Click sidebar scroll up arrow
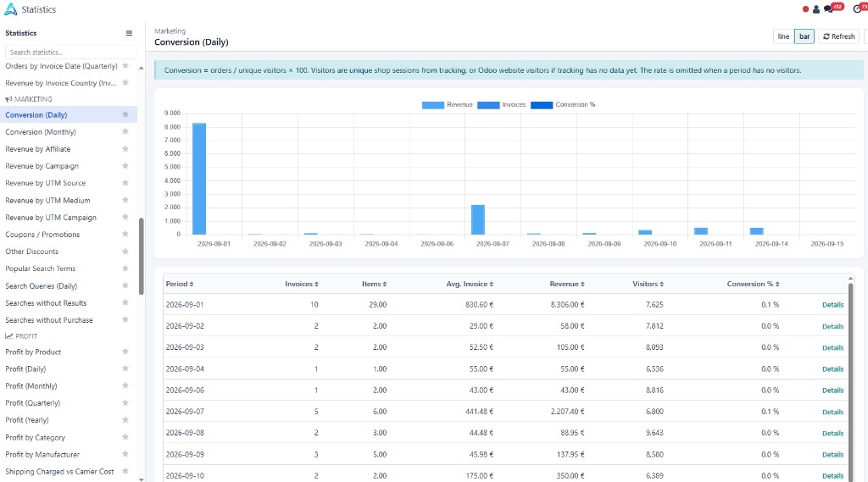This screenshot has width=868, height=482. 142,68
